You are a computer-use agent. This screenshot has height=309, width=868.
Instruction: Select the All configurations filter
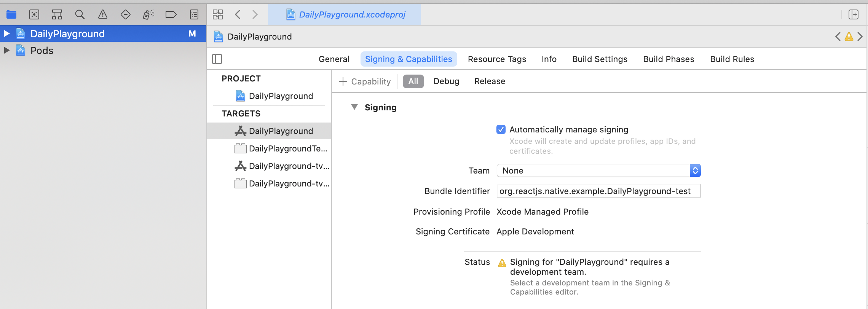pos(413,81)
